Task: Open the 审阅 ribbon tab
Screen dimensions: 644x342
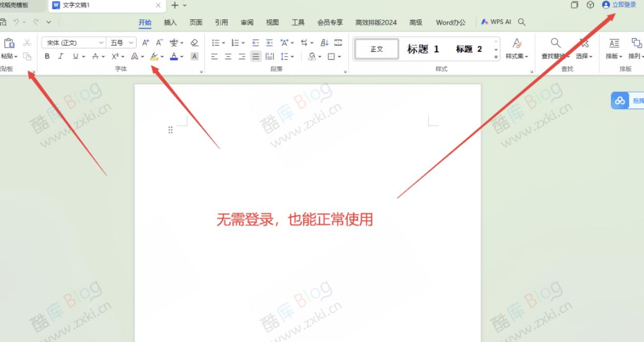Action: pos(247,22)
